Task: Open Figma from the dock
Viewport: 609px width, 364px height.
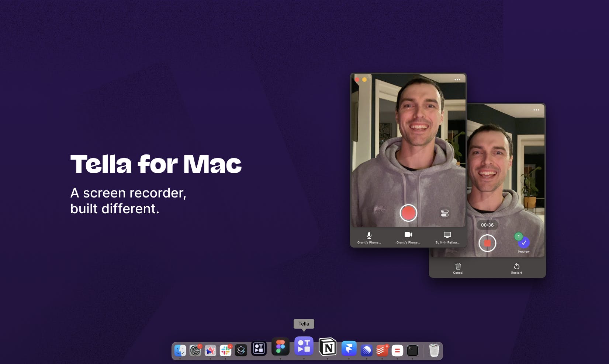Action: [x=280, y=347]
